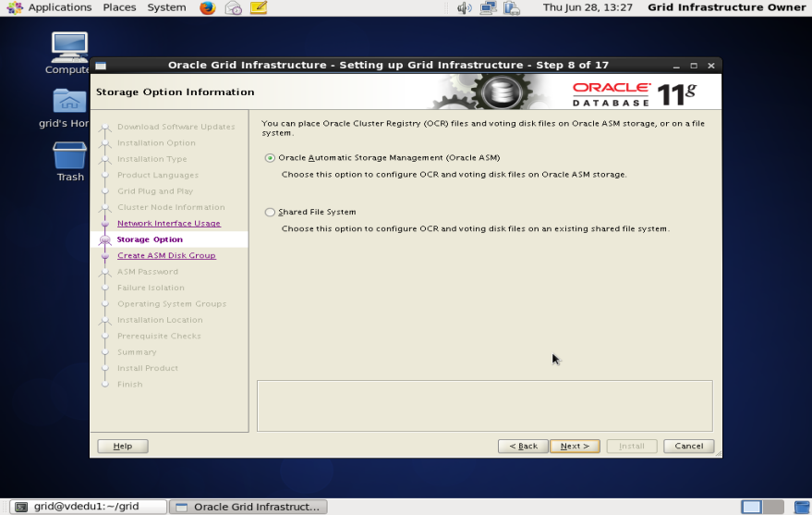Click the < Back button

(x=523, y=446)
